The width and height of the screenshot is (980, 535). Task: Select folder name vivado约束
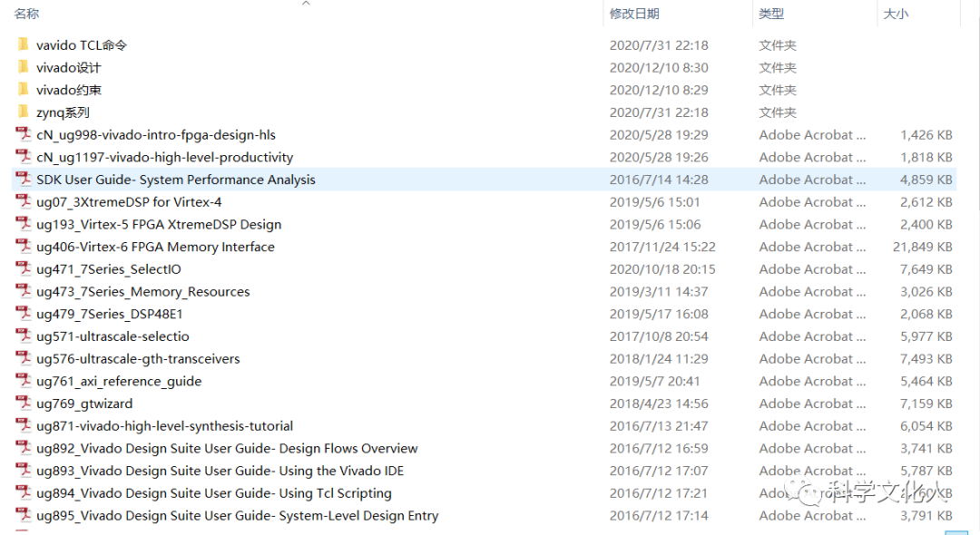coord(68,90)
